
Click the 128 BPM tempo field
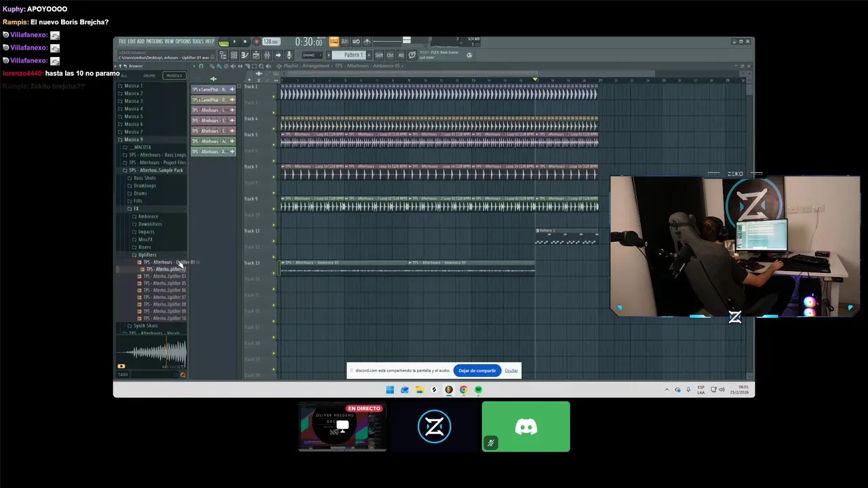click(x=271, y=41)
